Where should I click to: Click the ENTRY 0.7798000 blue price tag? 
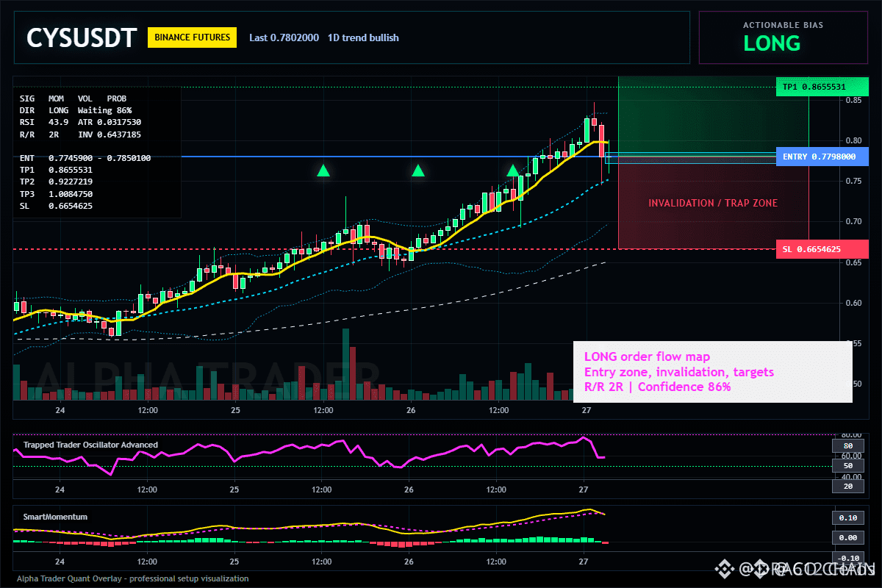(822, 157)
